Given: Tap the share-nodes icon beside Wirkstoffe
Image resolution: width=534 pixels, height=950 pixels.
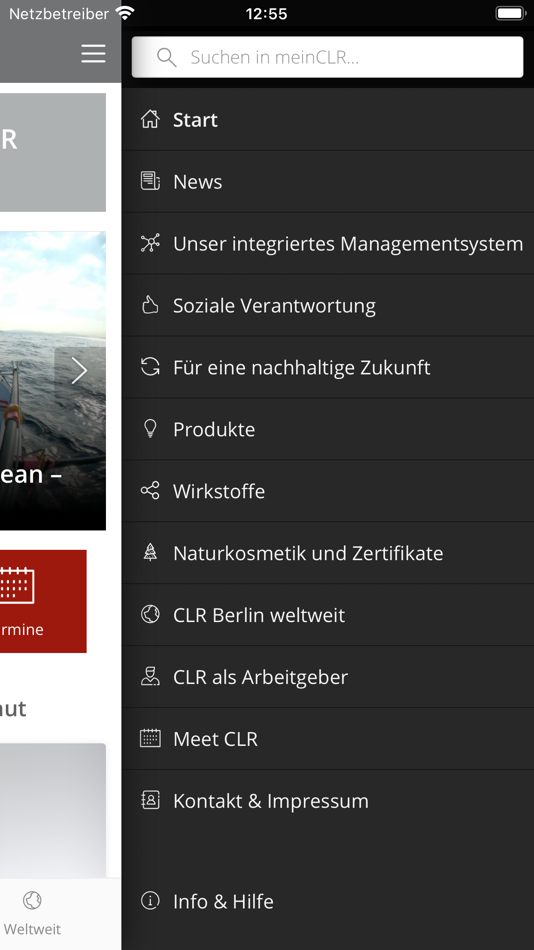Looking at the screenshot, I should point(150,490).
